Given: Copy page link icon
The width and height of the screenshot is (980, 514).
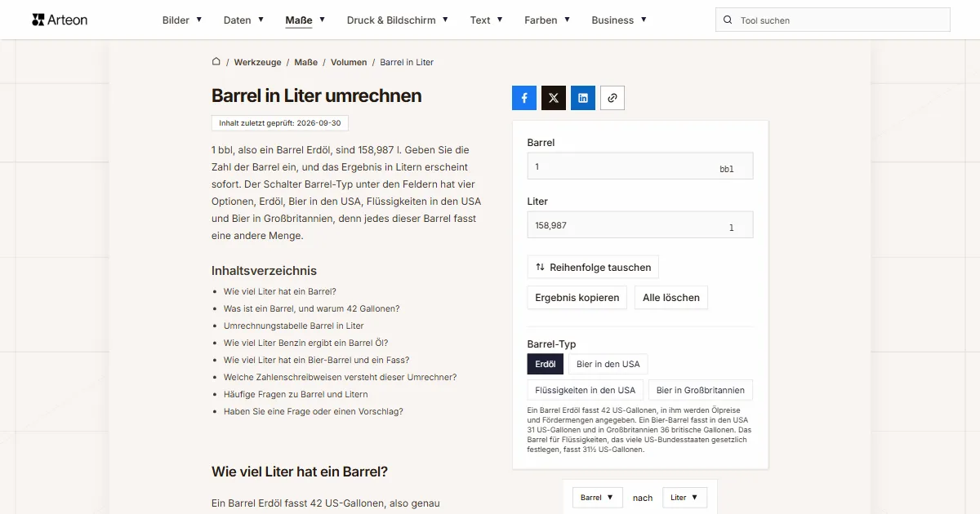Looking at the screenshot, I should pos(612,98).
